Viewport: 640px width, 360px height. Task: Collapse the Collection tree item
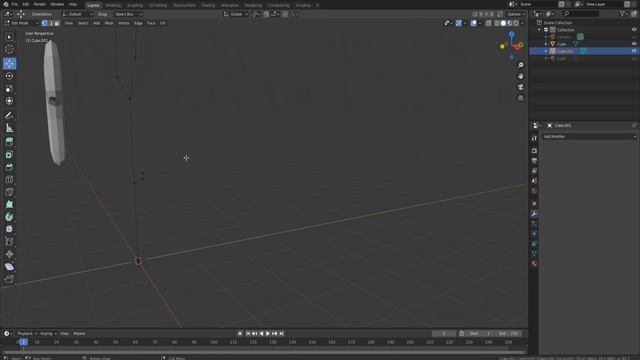click(x=540, y=30)
